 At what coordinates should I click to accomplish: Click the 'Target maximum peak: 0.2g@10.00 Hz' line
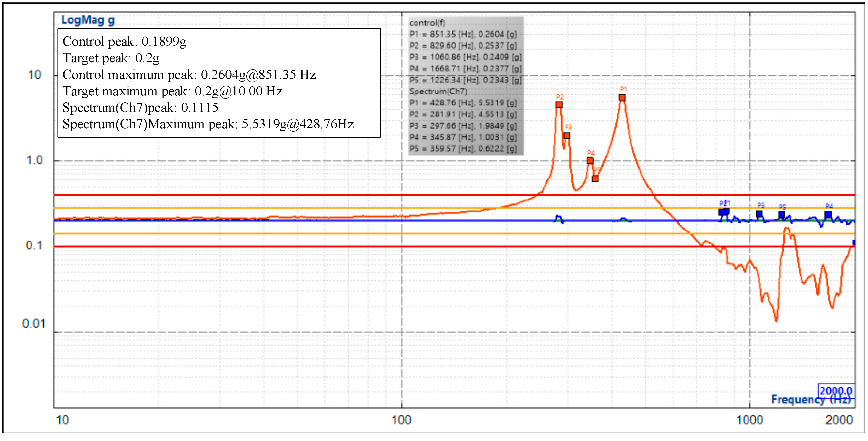pyautogui.click(x=172, y=91)
